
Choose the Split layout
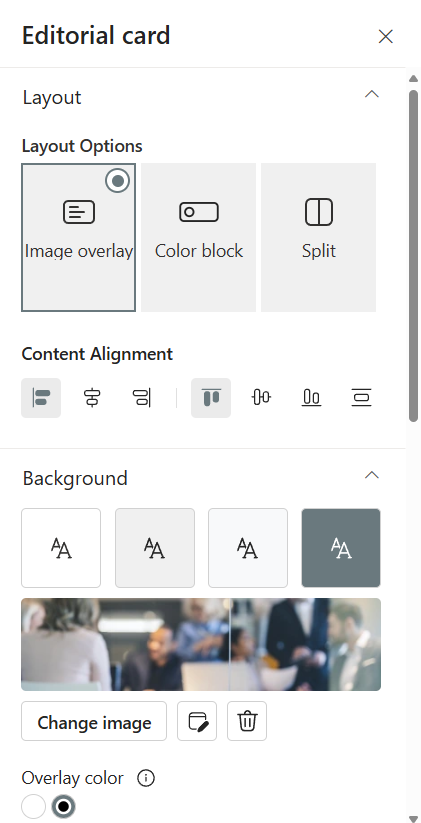coord(319,237)
